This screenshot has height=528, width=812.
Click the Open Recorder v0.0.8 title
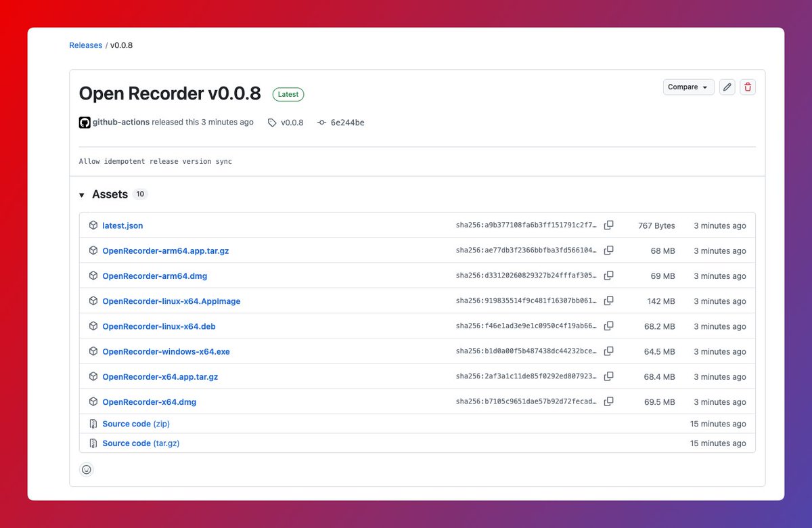(x=170, y=93)
